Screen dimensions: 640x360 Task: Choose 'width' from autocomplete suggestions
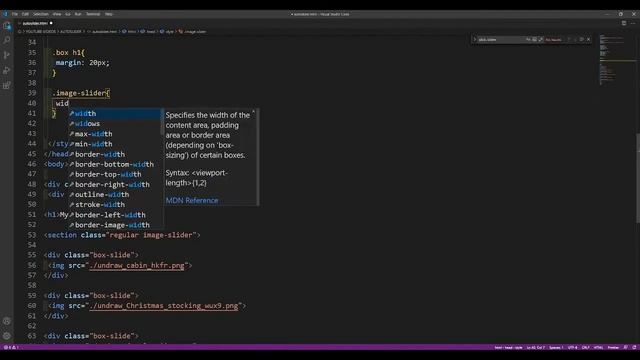click(x=116, y=113)
